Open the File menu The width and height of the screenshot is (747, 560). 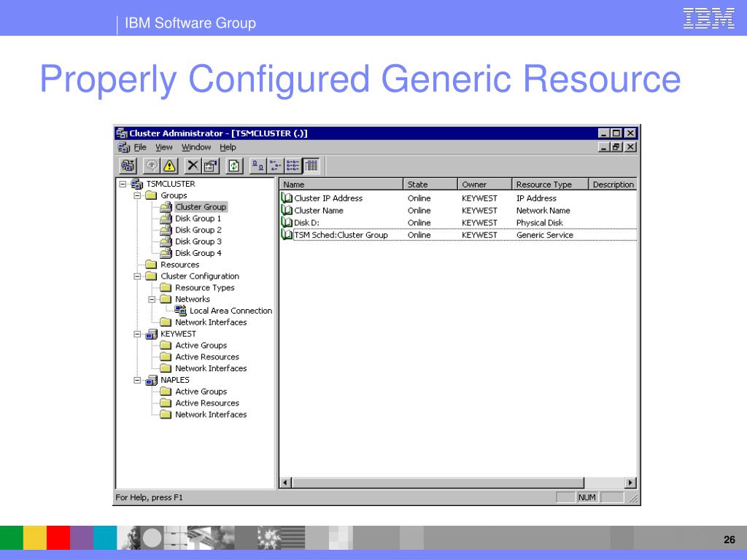pos(140,147)
